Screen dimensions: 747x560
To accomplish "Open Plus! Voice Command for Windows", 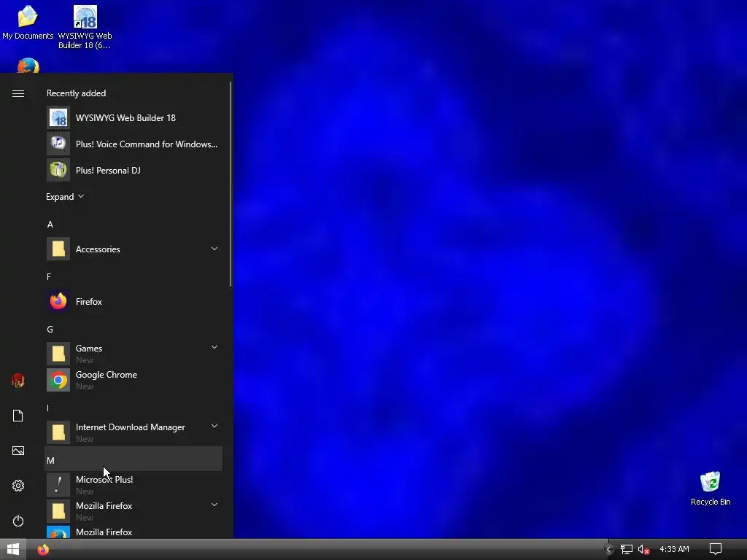I will click(134, 144).
